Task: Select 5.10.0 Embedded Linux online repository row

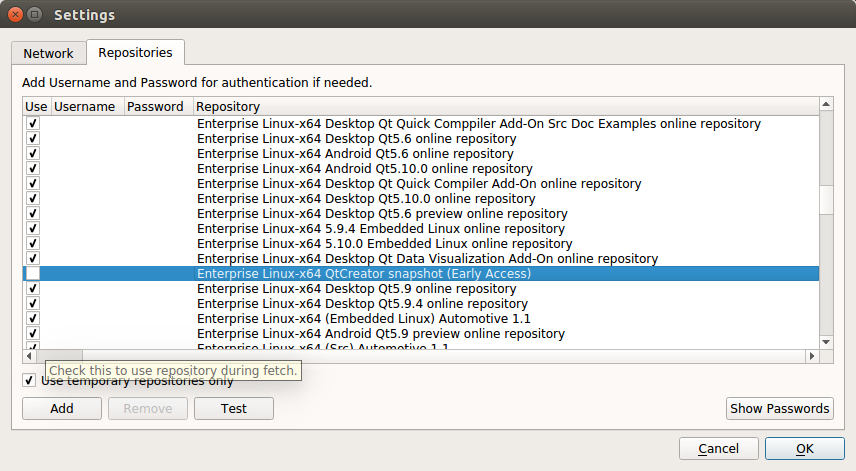Action: (421, 243)
